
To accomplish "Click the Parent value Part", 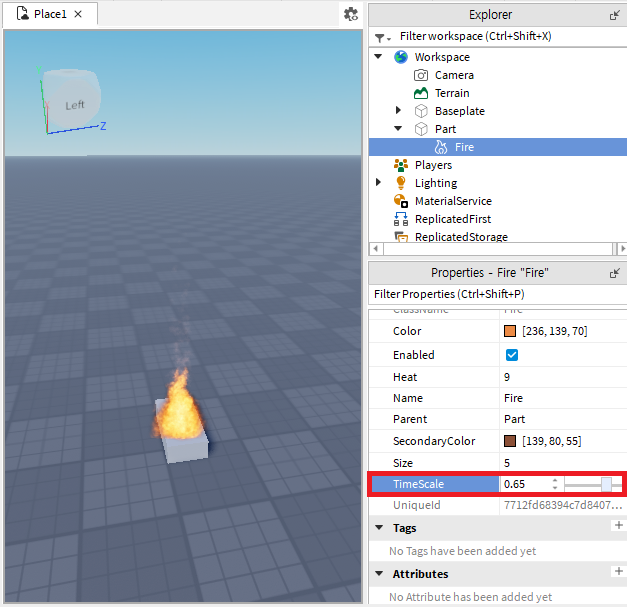I will [x=514, y=419].
